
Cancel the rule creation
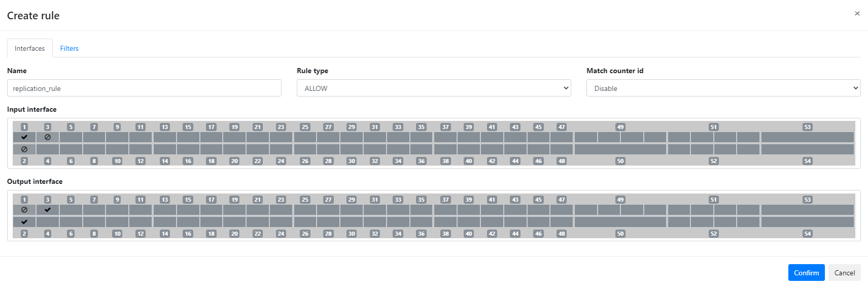point(845,273)
